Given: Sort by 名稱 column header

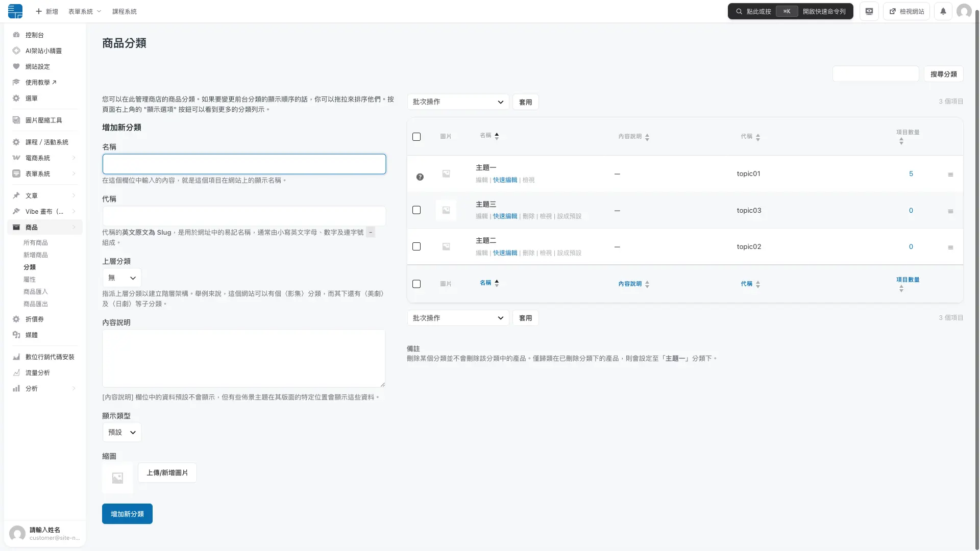Looking at the screenshot, I should (x=489, y=136).
